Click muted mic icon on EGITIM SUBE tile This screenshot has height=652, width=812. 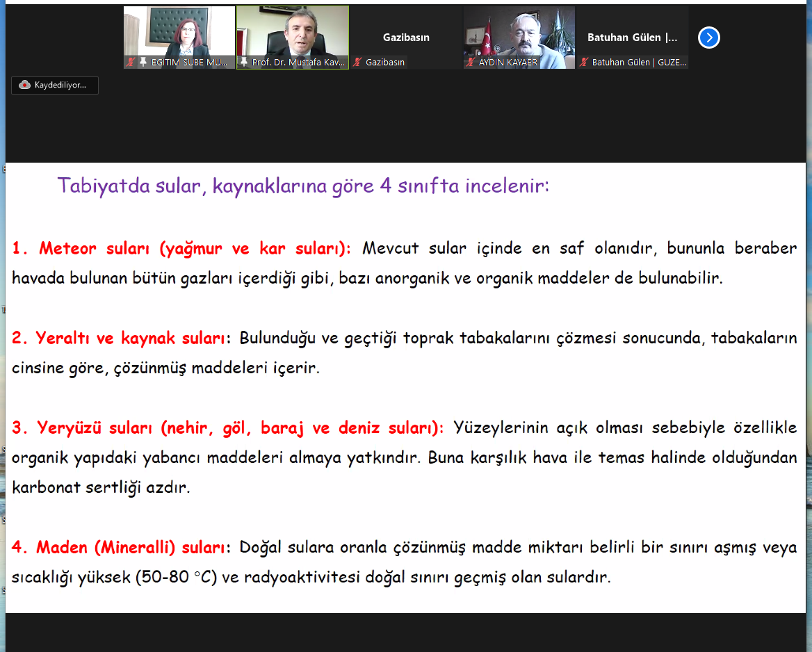[131, 62]
